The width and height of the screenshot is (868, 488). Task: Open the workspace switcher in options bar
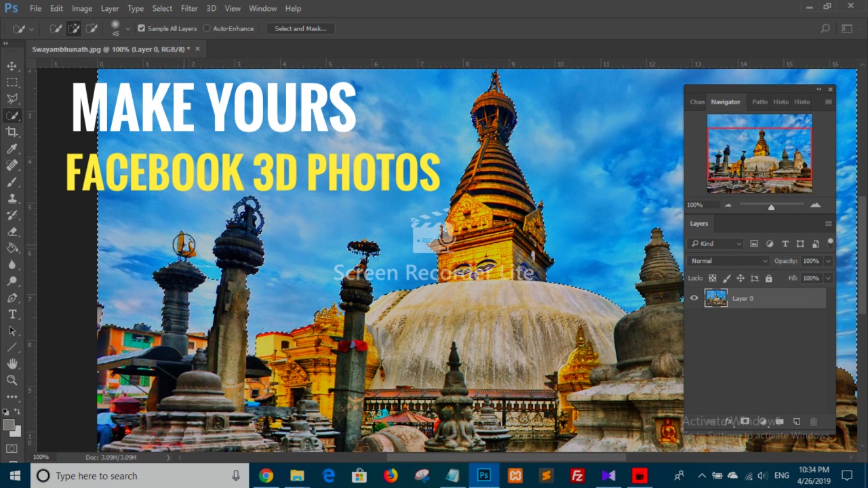click(x=847, y=28)
